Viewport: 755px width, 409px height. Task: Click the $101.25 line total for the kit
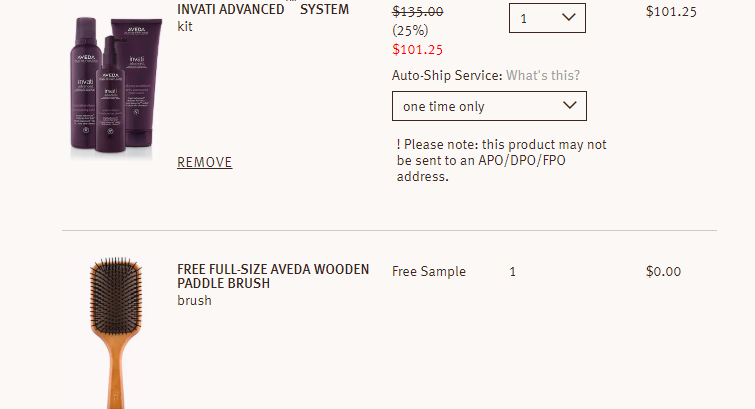pos(671,12)
